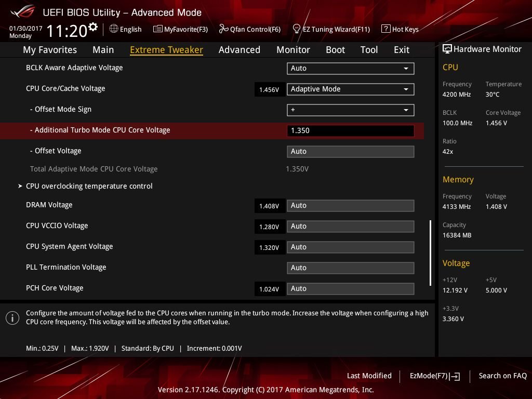Open CPU Core/Cache Voltage mode dropdown
Viewport: 532px width, 399px height.
pyautogui.click(x=351, y=89)
